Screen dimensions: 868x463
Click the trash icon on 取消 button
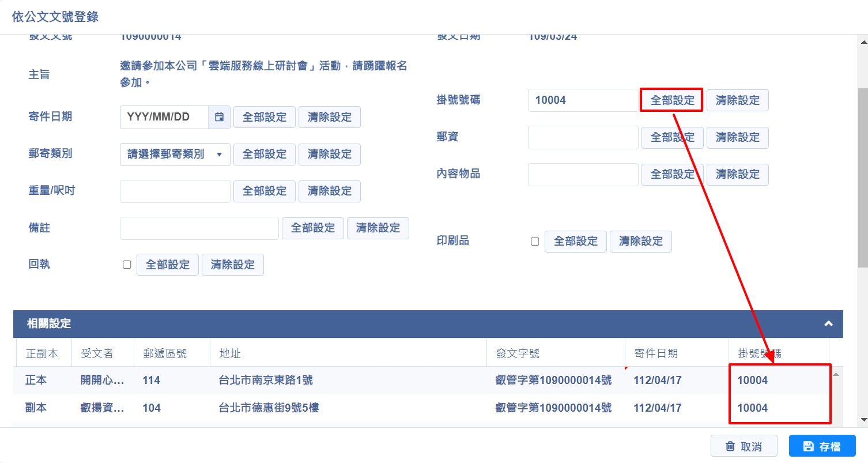click(x=730, y=446)
